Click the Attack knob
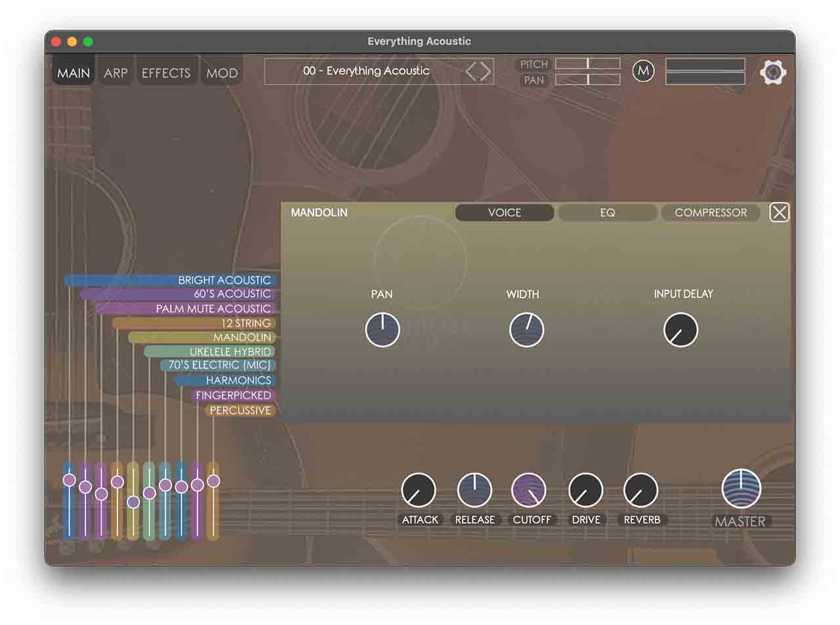This screenshot has height=625, width=840. (419, 490)
